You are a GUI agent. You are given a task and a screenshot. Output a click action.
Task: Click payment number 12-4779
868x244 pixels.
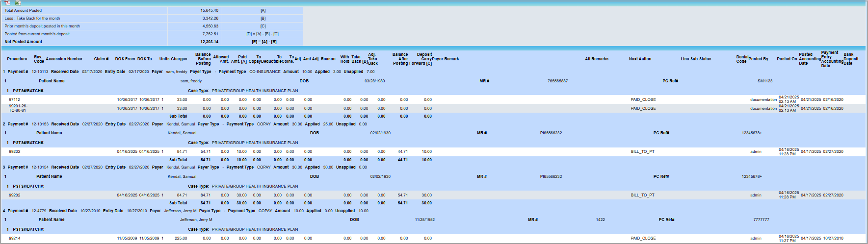39,211
